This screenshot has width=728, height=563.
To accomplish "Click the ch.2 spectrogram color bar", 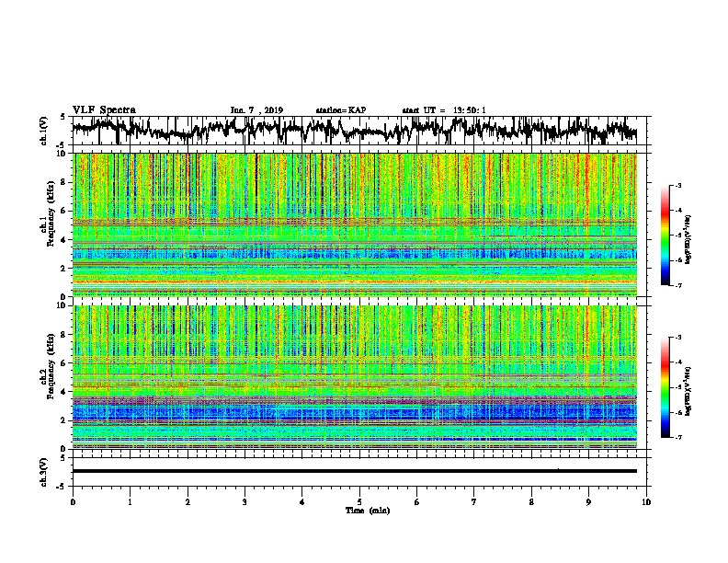I will tap(665, 387).
